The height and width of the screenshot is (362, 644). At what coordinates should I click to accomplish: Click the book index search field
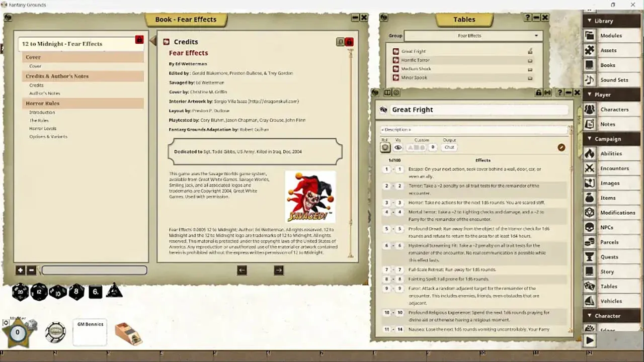pos(94,270)
